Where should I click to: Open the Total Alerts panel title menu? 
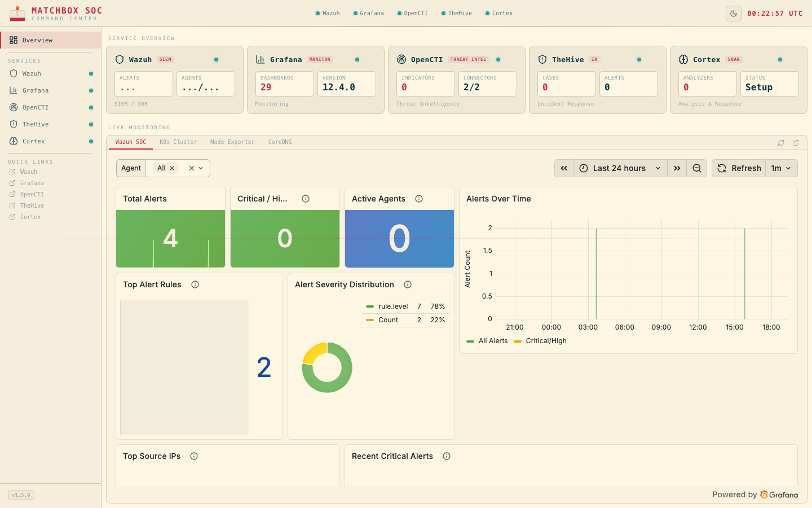(145, 199)
